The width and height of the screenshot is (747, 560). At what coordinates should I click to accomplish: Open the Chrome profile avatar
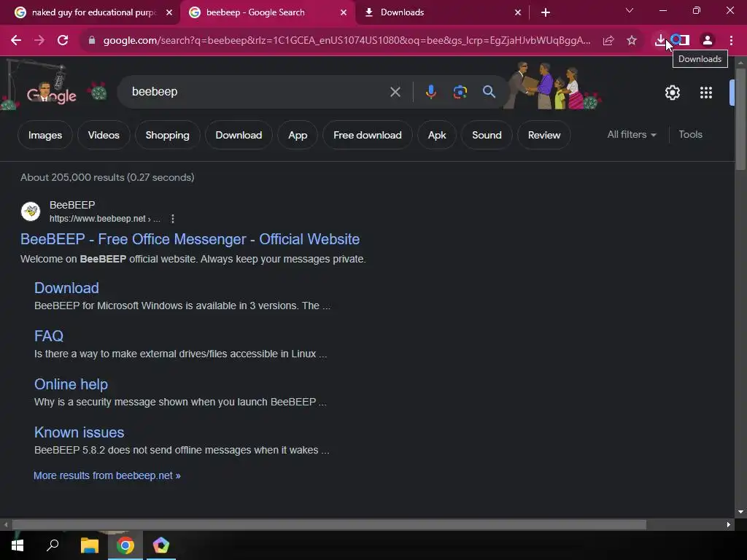[x=708, y=41]
